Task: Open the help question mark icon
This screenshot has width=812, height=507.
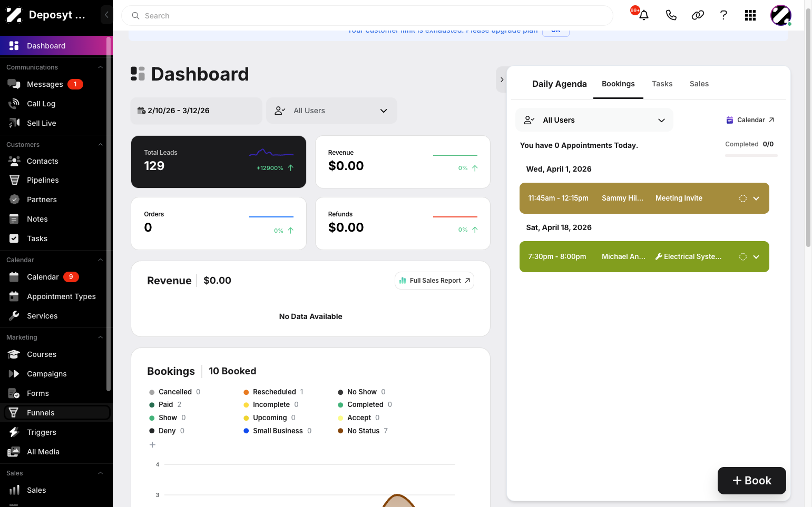Action: (x=723, y=15)
